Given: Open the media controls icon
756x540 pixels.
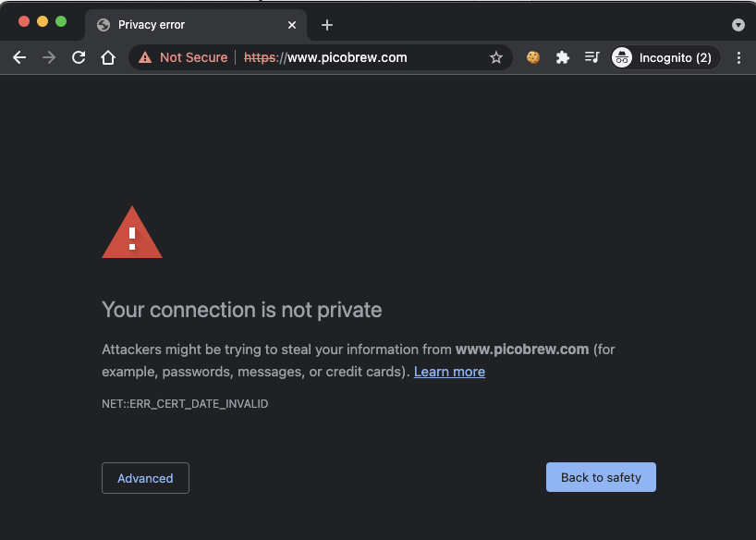Looking at the screenshot, I should tap(591, 58).
